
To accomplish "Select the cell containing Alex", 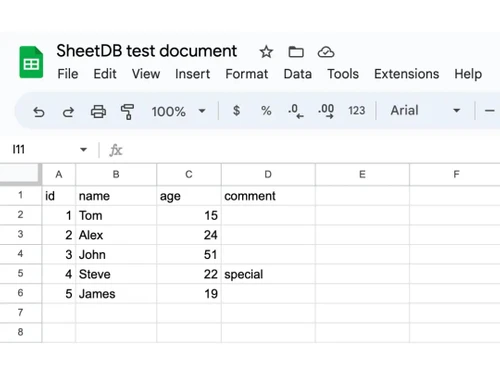I will coord(116,235).
